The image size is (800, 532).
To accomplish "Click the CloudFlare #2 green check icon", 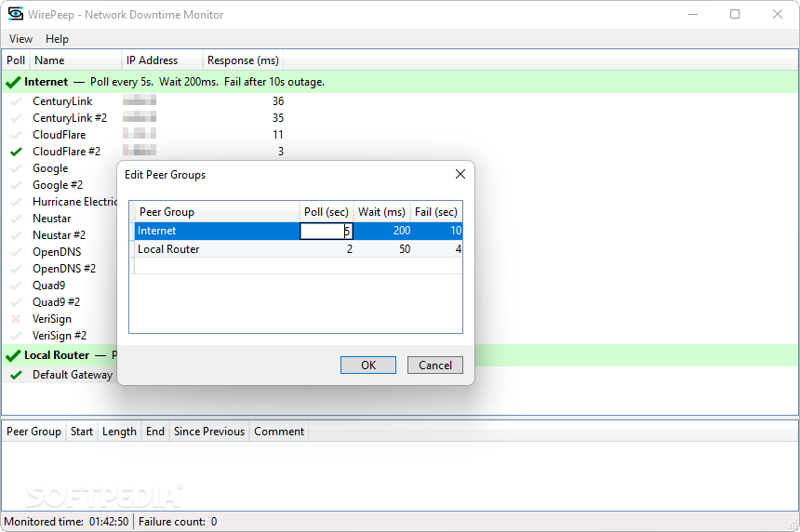I will pos(17,152).
